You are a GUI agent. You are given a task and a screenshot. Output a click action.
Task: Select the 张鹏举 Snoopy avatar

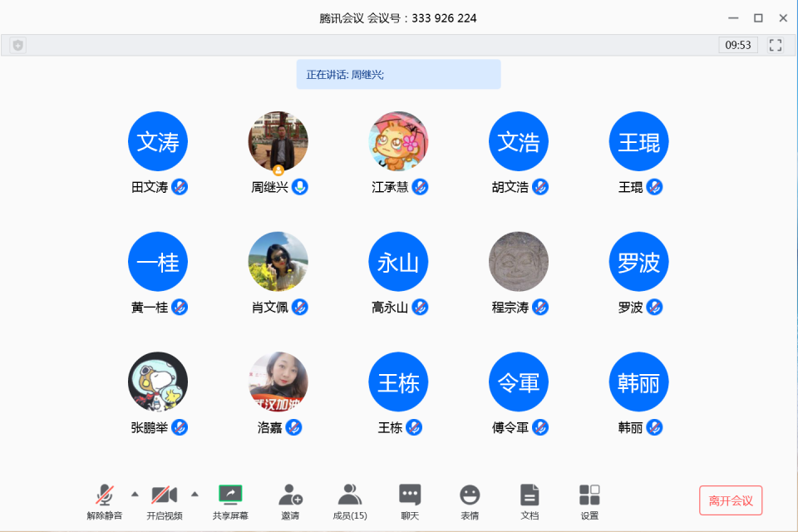(158, 382)
